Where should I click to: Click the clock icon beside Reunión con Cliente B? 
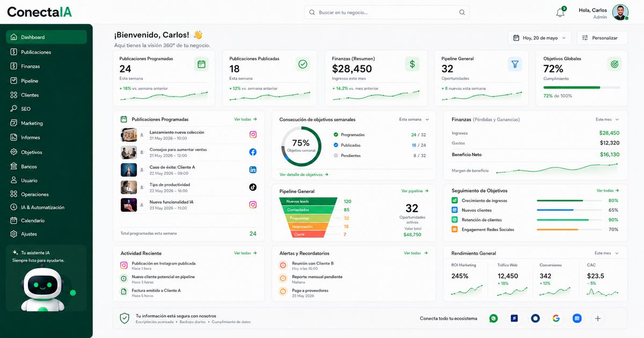(x=283, y=265)
